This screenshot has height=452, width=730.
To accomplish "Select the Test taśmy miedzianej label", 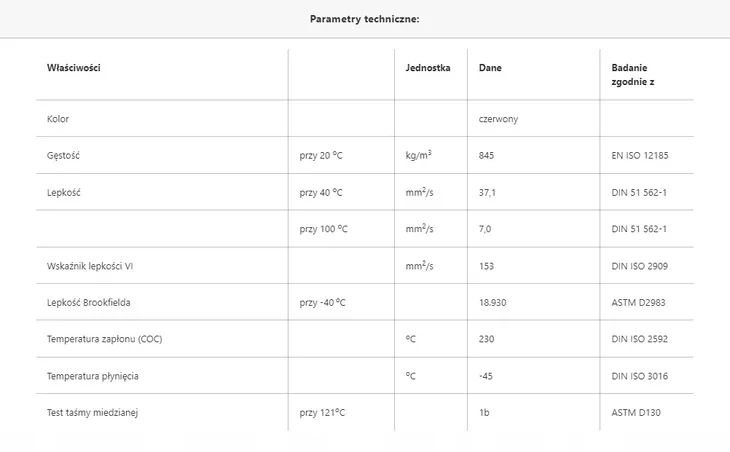I will coord(92,413).
